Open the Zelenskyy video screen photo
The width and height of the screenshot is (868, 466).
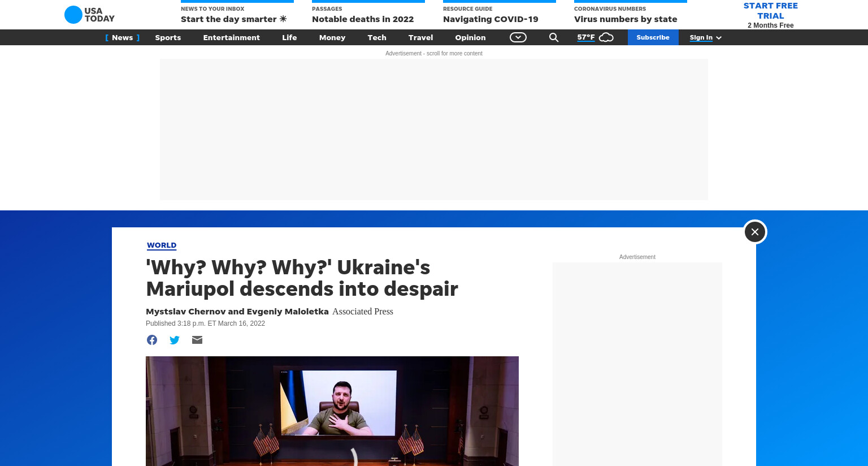(332, 411)
